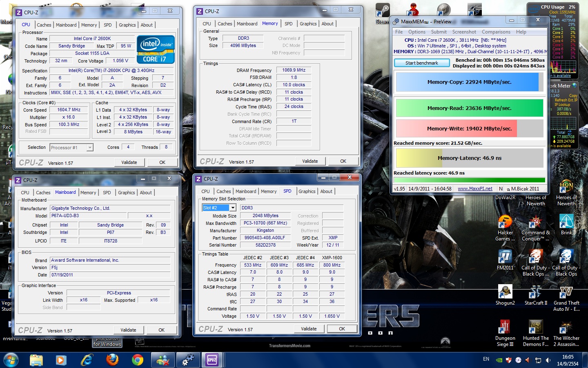
Task: Switch to CPU tab in the CPU-Z Motherboard window
Action: point(25,193)
